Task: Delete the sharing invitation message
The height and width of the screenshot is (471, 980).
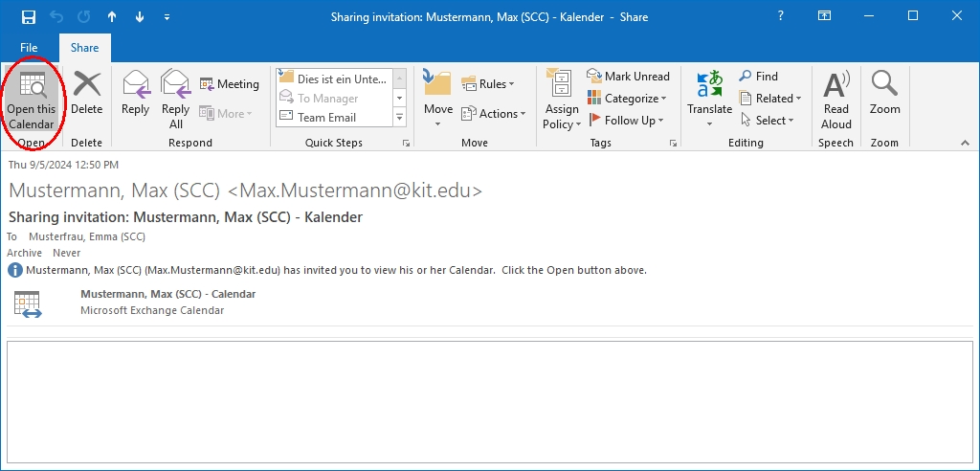Action: (x=86, y=94)
